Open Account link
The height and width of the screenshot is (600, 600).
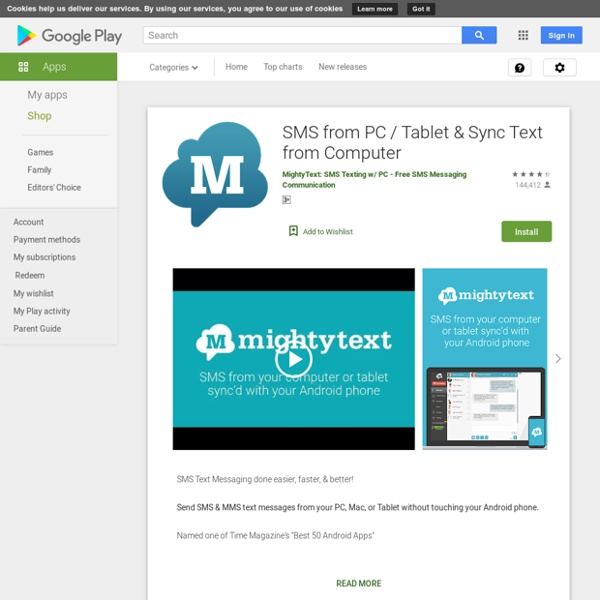28,222
